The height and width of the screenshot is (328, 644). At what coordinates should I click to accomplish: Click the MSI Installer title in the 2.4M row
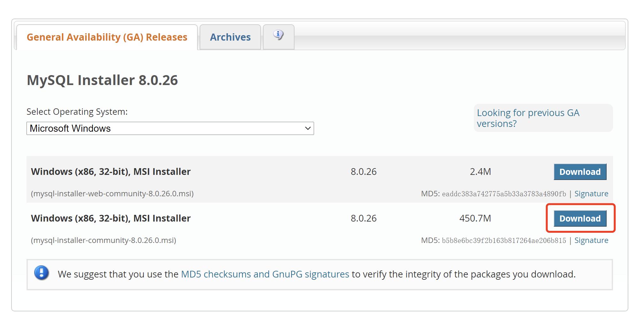tap(111, 172)
